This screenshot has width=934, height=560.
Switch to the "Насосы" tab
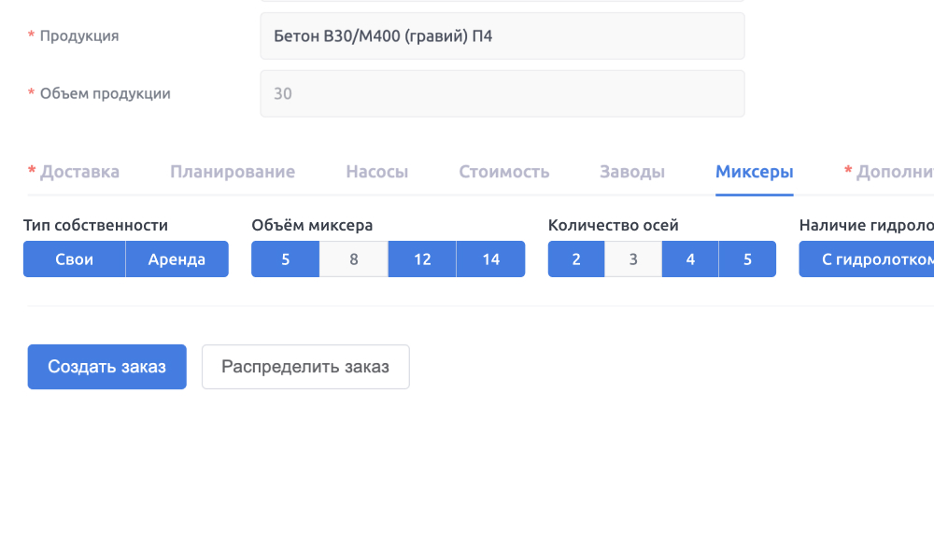pyautogui.click(x=377, y=172)
